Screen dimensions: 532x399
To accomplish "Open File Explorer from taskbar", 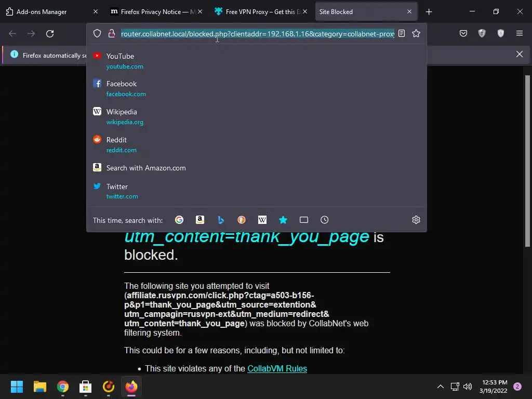I will coord(39,387).
